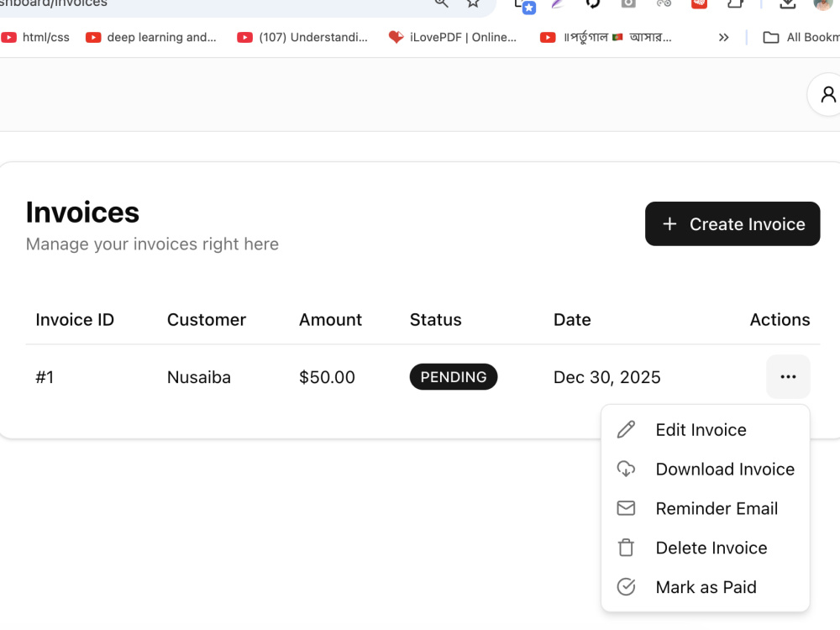This screenshot has height=630, width=840.
Task: Click the Create Invoice button
Action: (732, 224)
